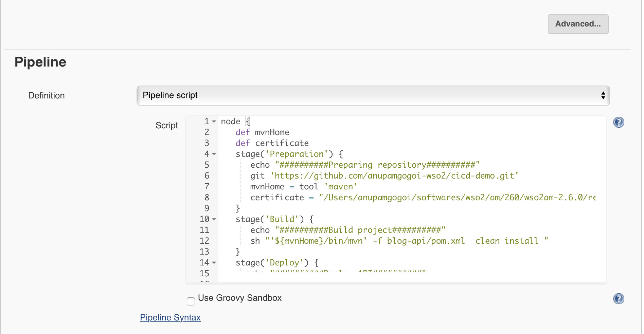Collapse the node block at line 1
This screenshot has height=334, width=644.
click(x=214, y=122)
